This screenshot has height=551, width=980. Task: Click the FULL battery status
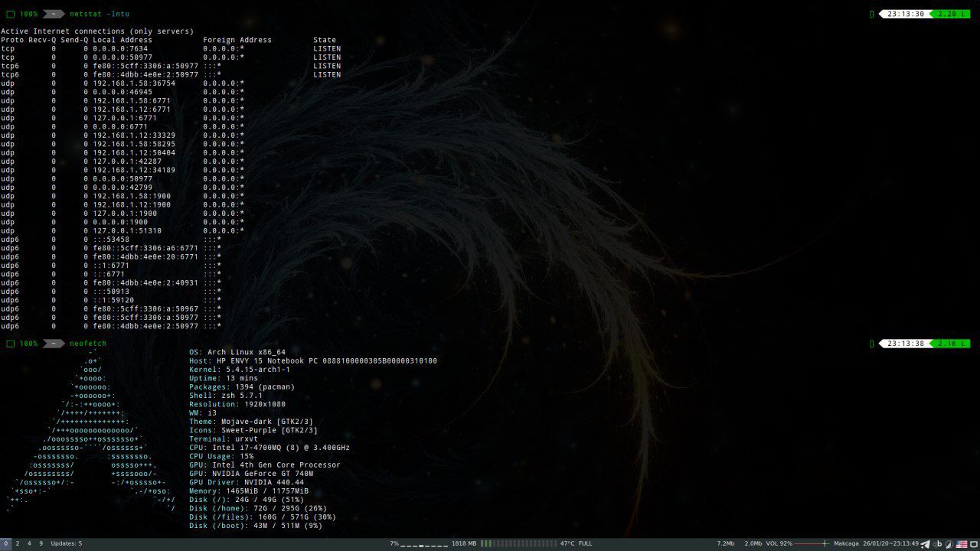click(586, 543)
